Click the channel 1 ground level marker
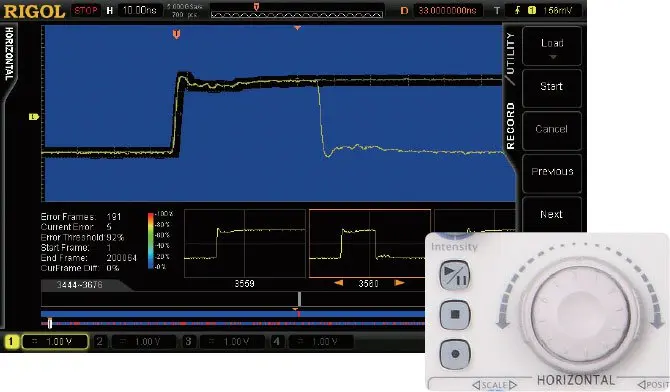Viewport: 670px width, 392px height. click(34, 117)
